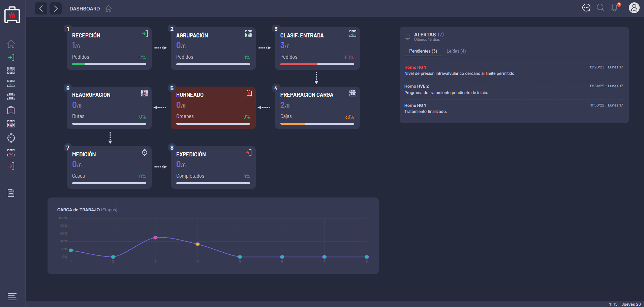
Task: Click the CLASIF. ENTRADA red progress bar
Action: pos(299,64)
